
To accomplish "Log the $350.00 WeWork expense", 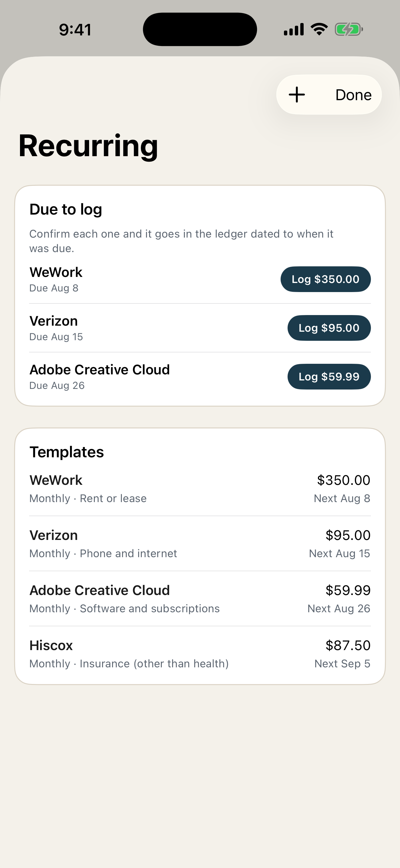I will click(x=325, y=279).
